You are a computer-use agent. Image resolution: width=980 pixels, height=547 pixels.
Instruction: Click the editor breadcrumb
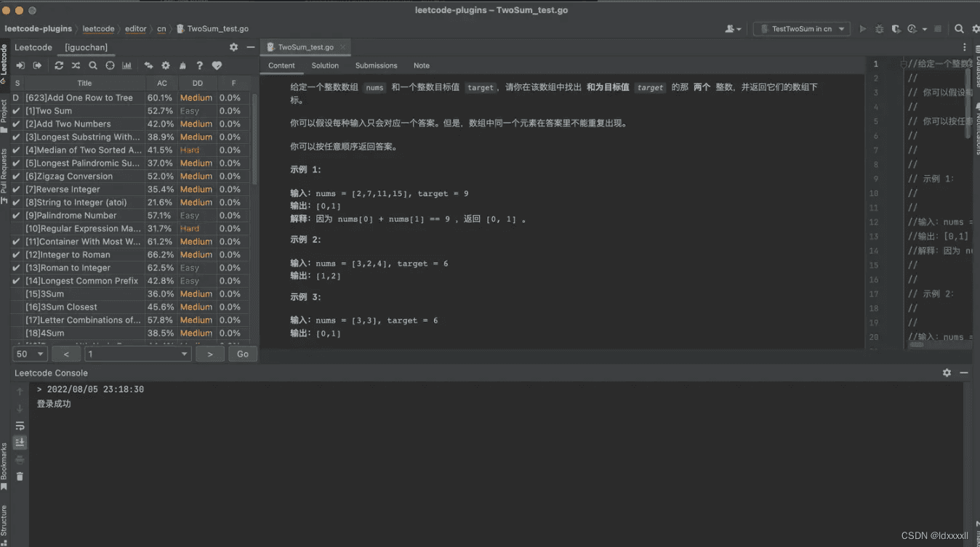point(135,29)
